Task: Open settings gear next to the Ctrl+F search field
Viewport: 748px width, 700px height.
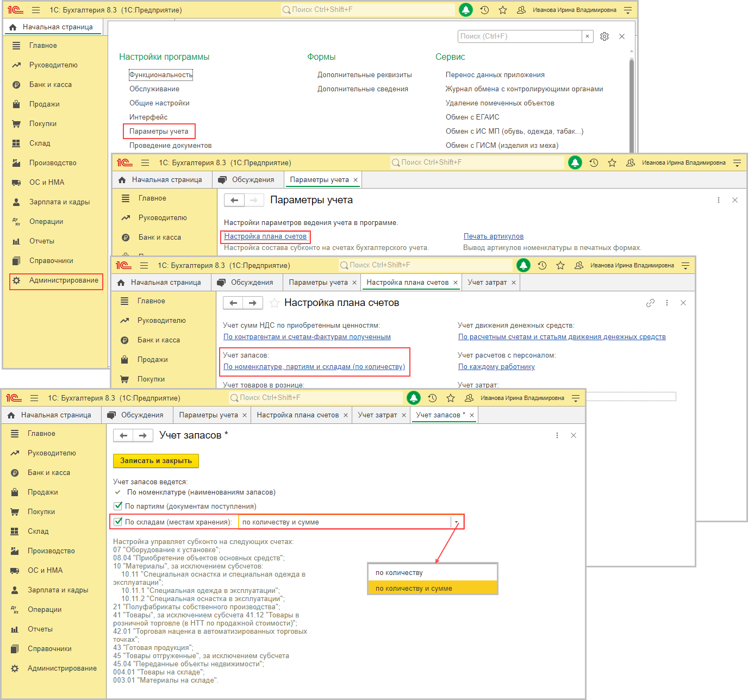Action: [x=604, y=36]
